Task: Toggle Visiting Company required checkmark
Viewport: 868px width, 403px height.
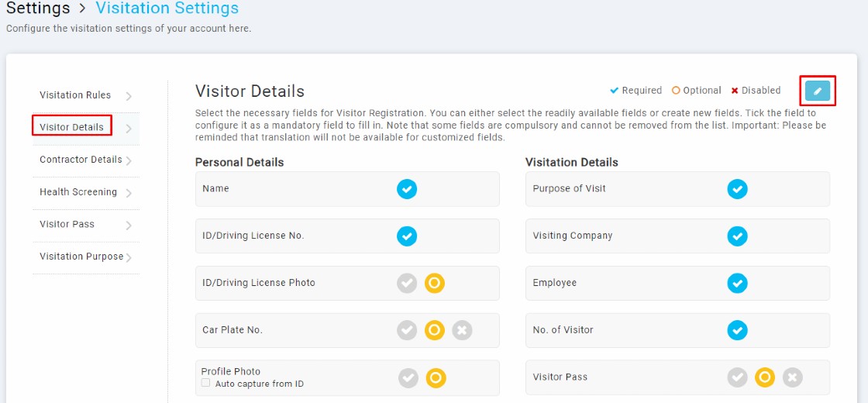Action: click(x=737, y=236)
